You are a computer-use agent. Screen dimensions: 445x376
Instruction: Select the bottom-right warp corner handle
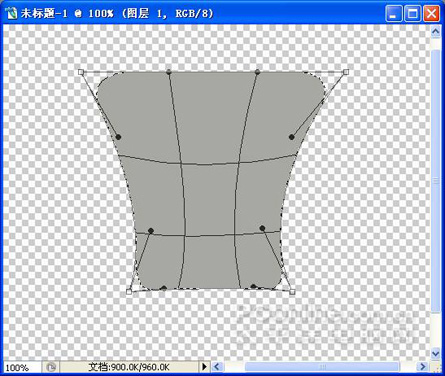click(292, 292)
